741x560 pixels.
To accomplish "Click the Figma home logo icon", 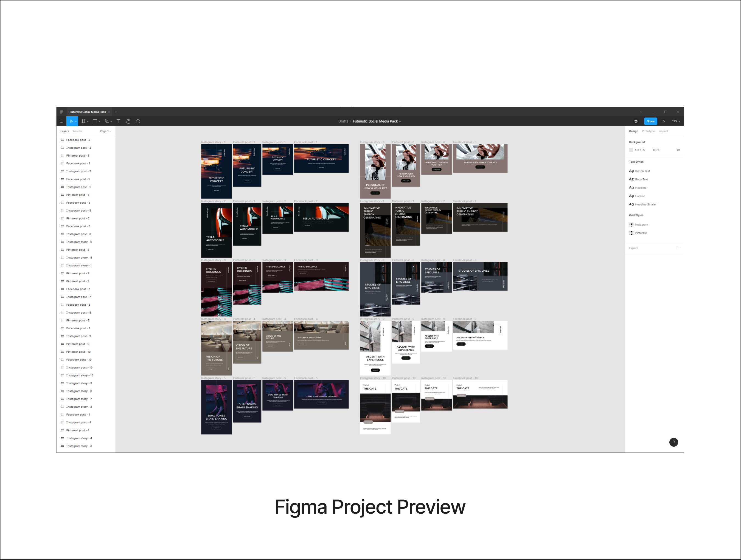I will pos(61,112).
